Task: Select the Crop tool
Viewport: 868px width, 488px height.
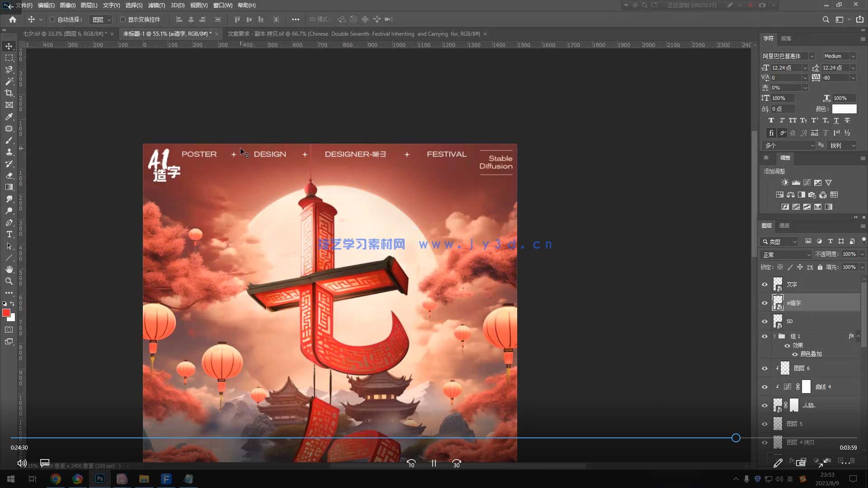Action: pyautogui.click(x=9, y=93)
